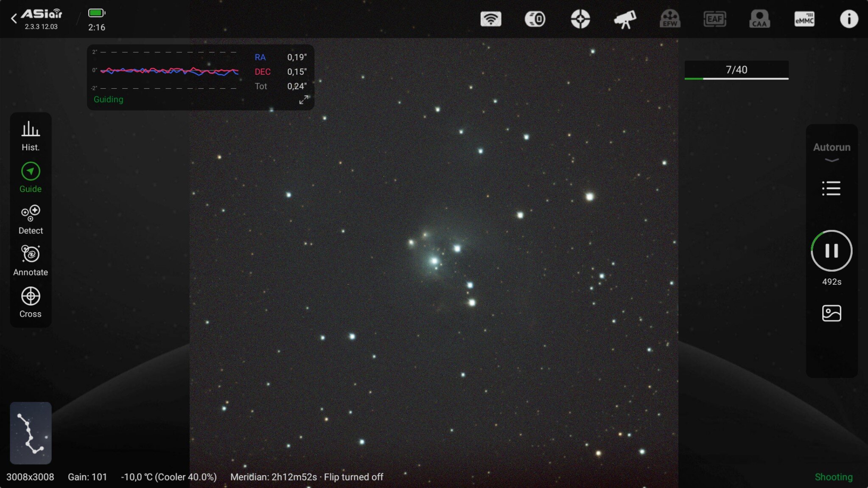The width and height of the screenshot is (868, 488).
Task: Toggle the Guide graph overlay
Action: 31,177
